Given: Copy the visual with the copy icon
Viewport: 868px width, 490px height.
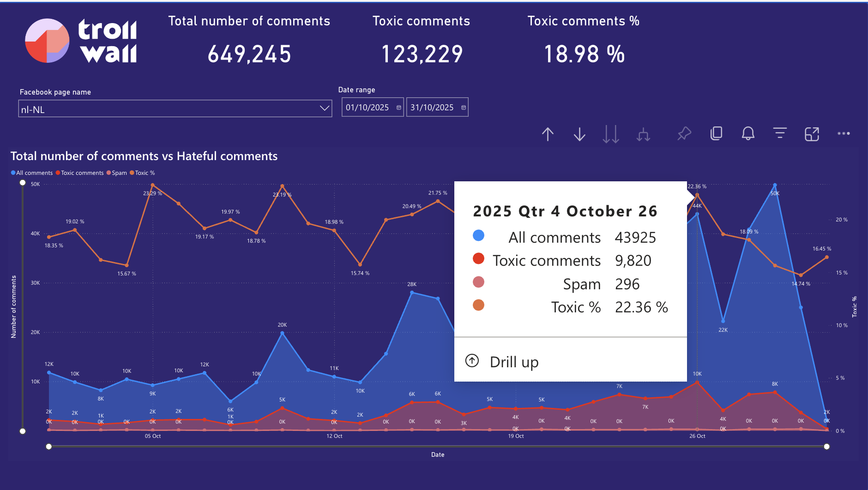Looking at the screenshot, I should [716, 134].
